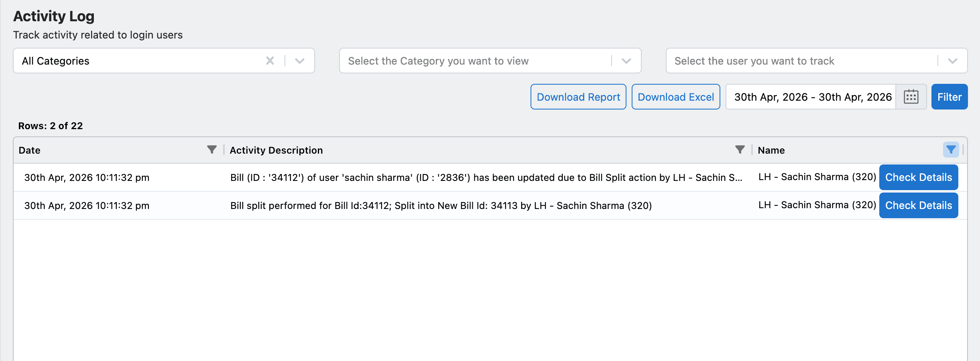Image resolution: width=980 pixels, height=361 pixels.
Task: Click the Name cell in the Bill split performed row
Action: coord(817,205)
